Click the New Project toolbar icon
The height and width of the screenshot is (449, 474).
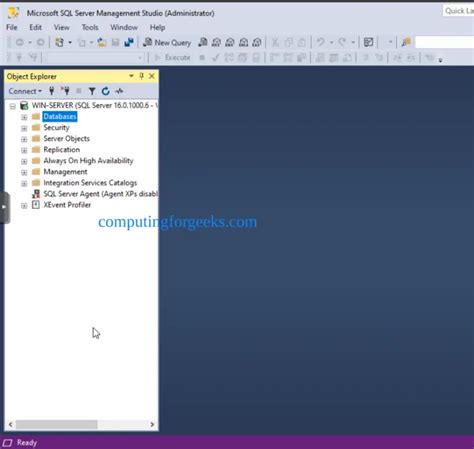pyautogui.click(x=59, y=42)
